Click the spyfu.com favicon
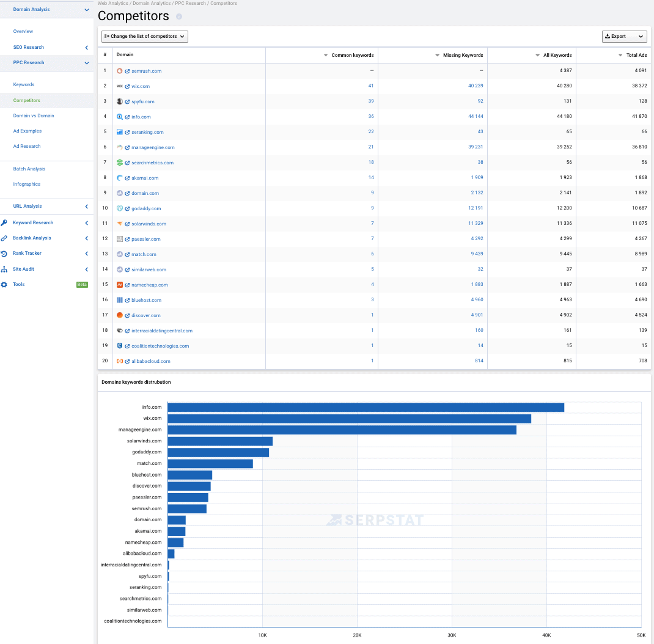The image size is (654, 644). click(120, 101)
